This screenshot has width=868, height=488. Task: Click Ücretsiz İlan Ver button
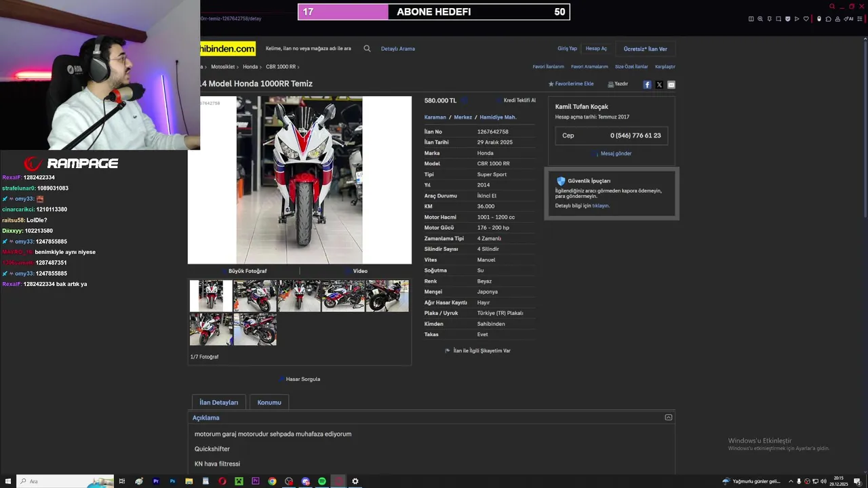point(646,49)
